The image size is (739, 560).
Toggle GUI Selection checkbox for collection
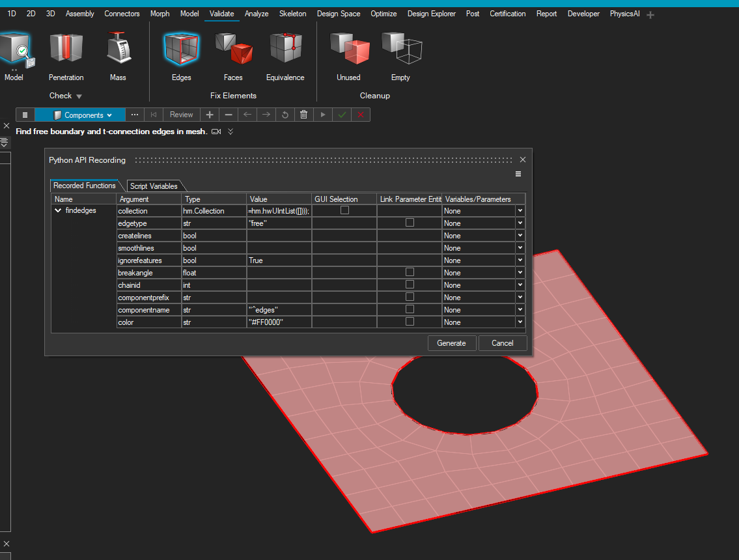tap(345, 210)
